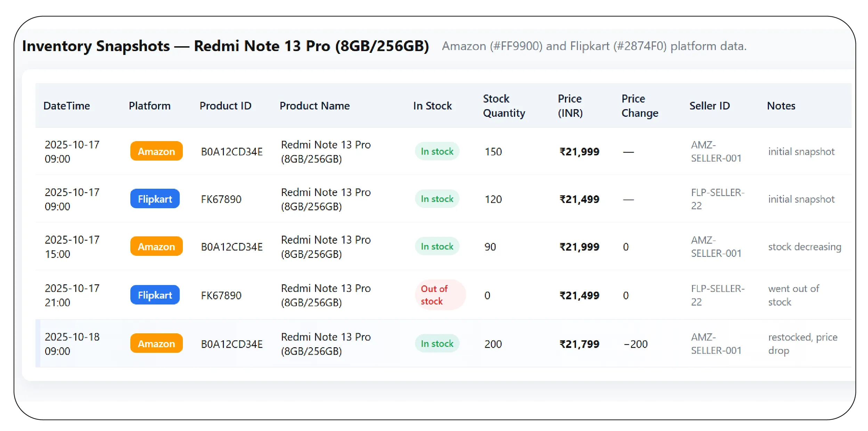The height and width of the screenshot is (431, 868).
Task: Expand the Price Change column header
Action: click(x=639, y=106)
